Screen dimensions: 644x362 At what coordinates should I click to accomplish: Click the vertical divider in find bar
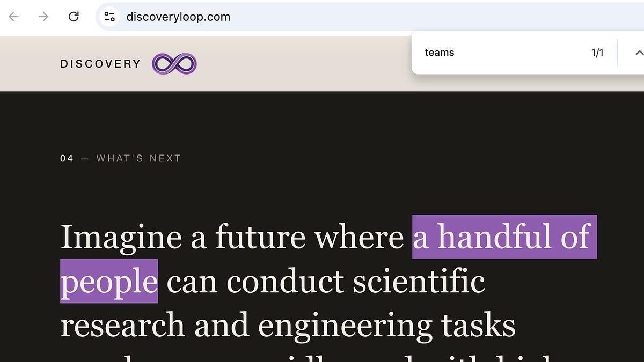[x=618, y=53]
